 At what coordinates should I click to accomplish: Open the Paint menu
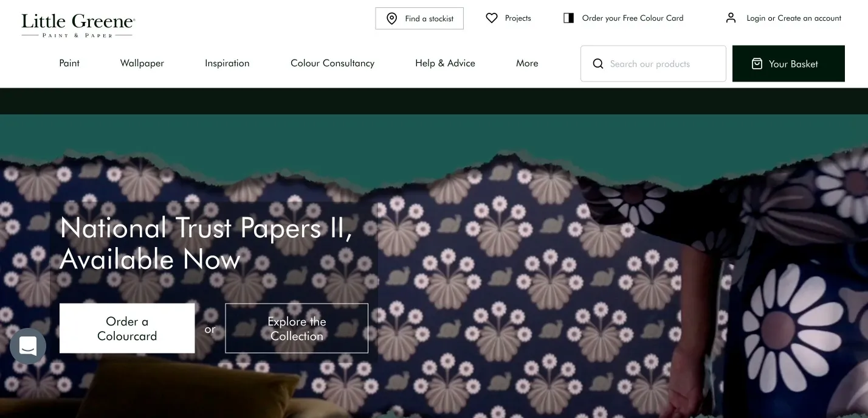pos(69,63)
